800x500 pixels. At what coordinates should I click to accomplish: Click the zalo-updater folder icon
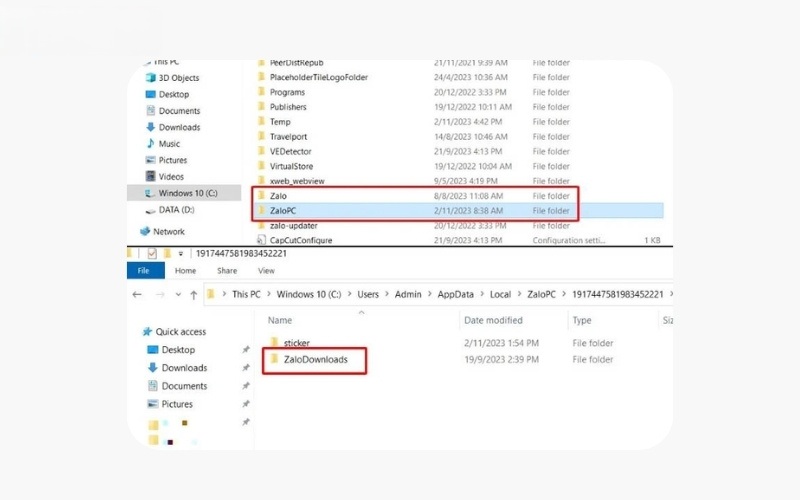262,225
